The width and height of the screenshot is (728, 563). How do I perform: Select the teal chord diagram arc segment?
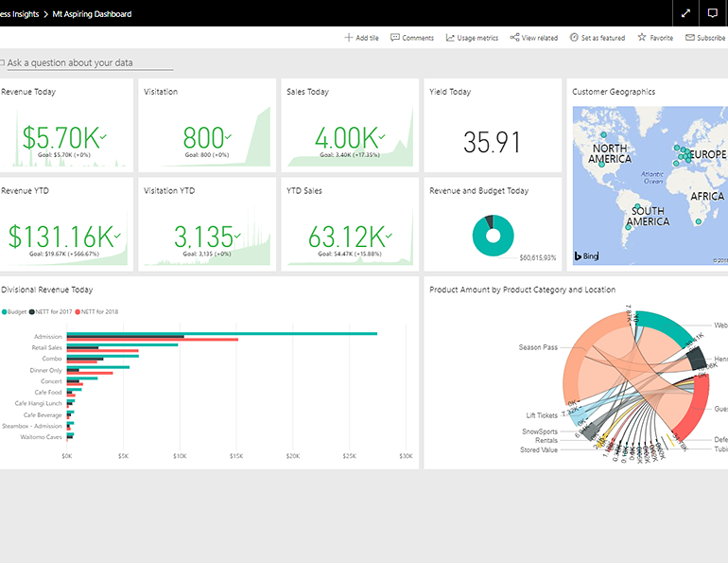click(668, 325)
